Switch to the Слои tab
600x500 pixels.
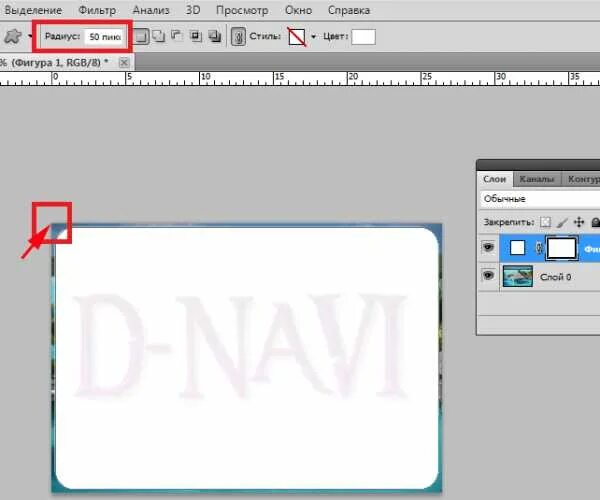494,179
